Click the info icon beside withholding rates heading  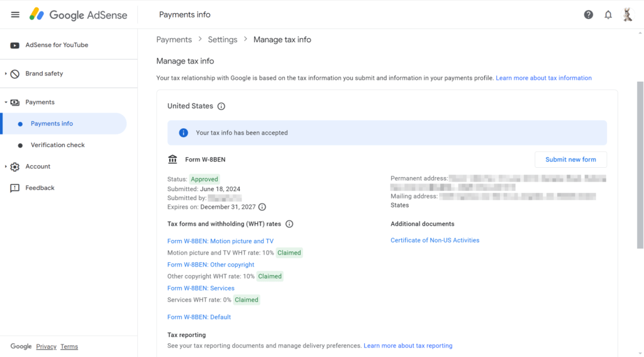(289, 224)
